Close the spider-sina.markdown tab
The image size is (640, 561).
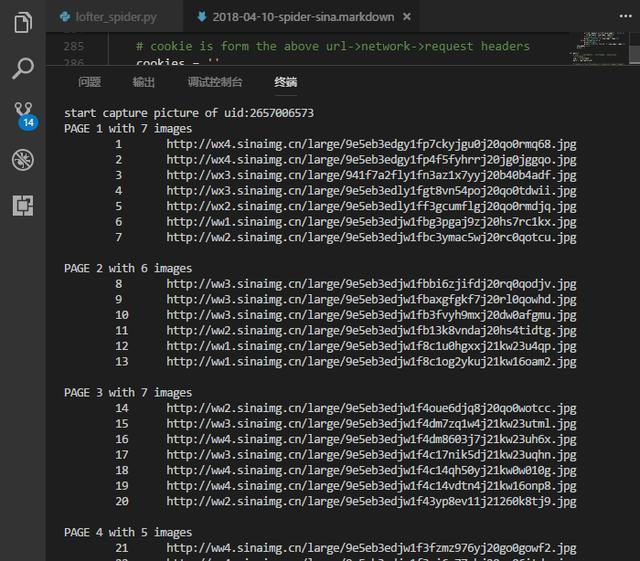pyautogui.click(x=407, y=17)
